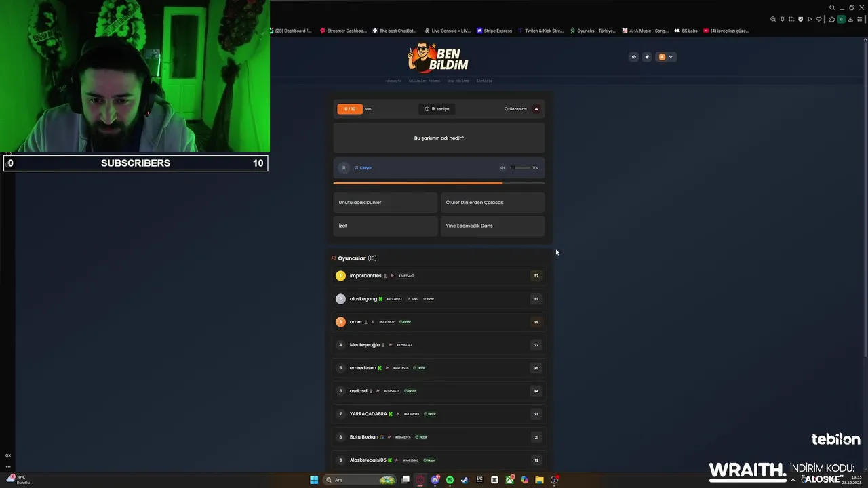868x488 pixels.
Task: Mute site sound with the speaker icon
Action: [x=634, y=57]
